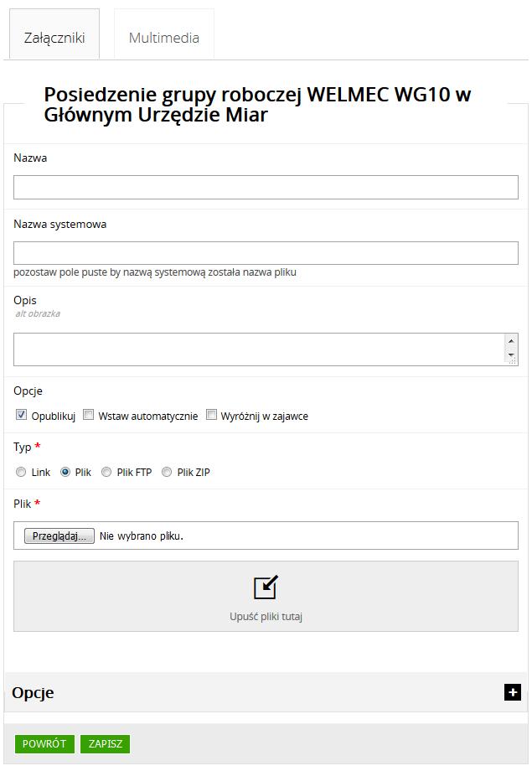Click the ZAPISZ button
The height and width of the screenshot is (771, 532).
pyautogui.click(x=106, y=743)
